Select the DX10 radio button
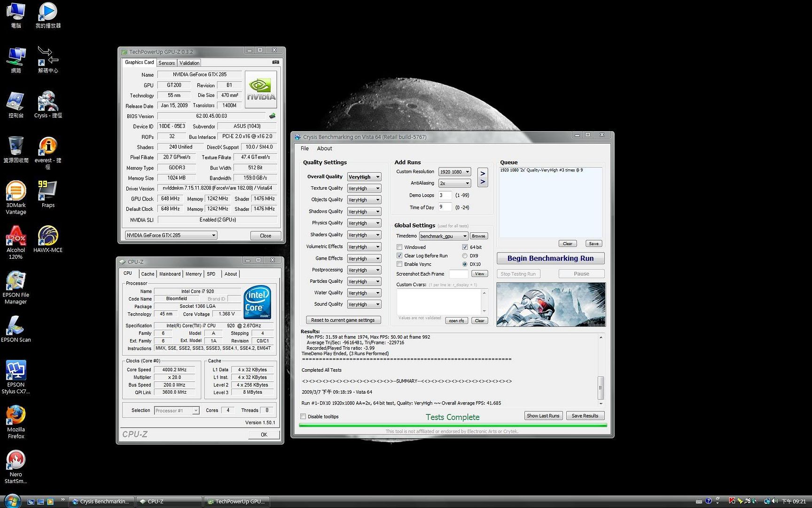The width and height of the screenshot is (812, 508). (465, 264)
